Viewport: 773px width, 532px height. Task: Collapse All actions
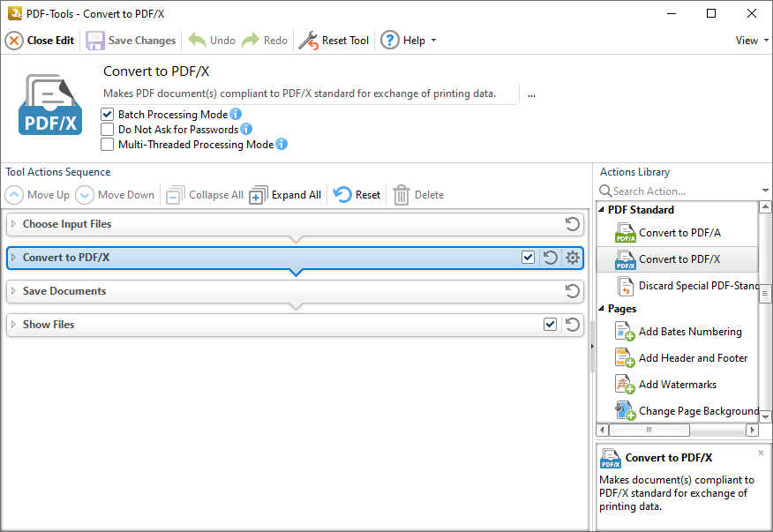click(x=205, y=195)
